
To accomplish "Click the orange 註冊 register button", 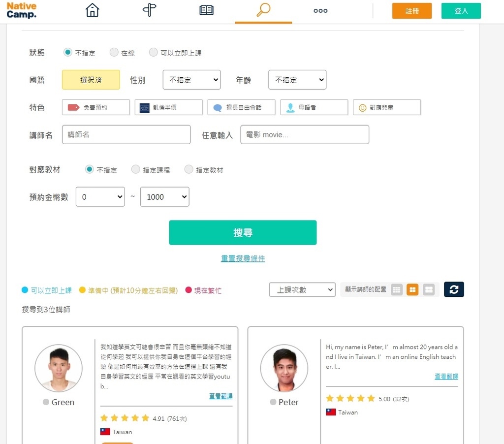I will pos(412,11).
